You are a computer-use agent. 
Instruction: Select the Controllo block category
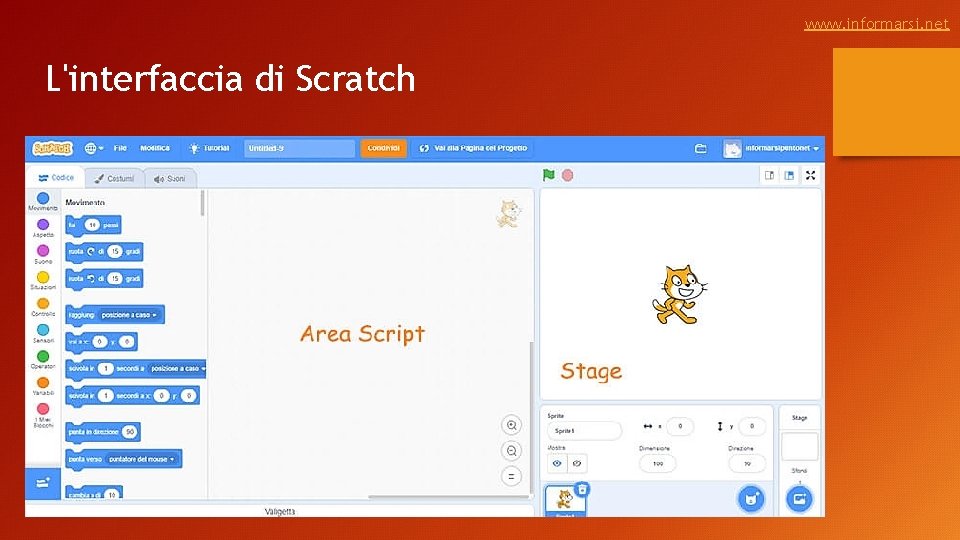click(x=43, y=307)
